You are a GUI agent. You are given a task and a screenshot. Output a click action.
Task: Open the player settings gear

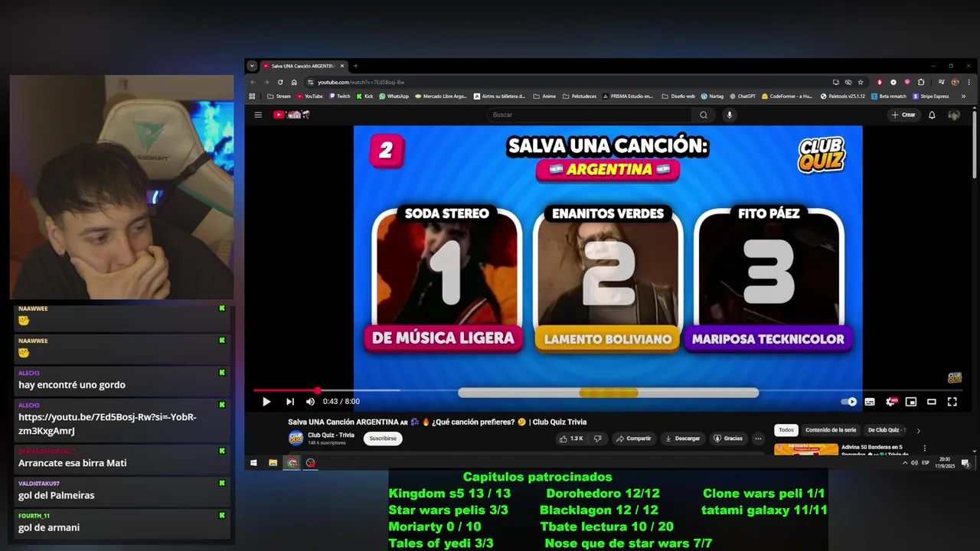[890, 402]
